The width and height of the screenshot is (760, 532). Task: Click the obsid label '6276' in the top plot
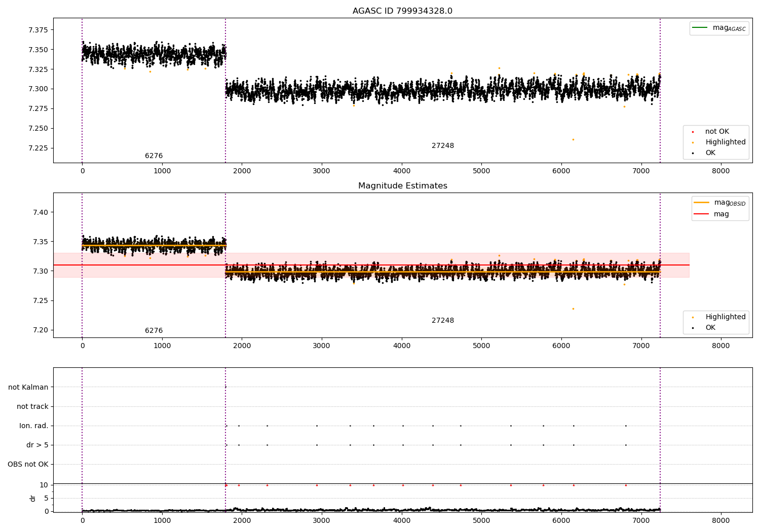154,156
